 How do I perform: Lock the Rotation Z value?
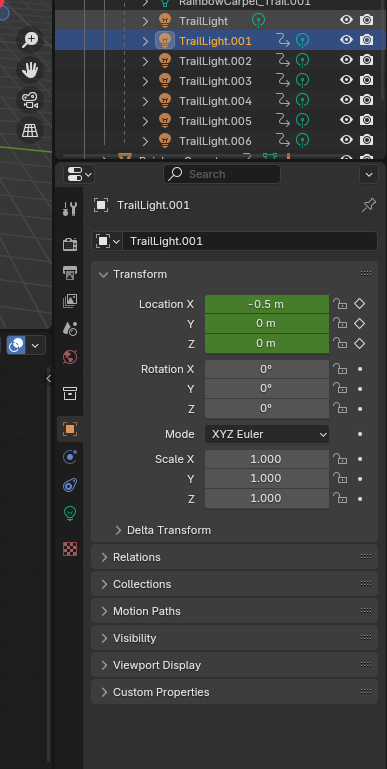(x=340, y=408)
